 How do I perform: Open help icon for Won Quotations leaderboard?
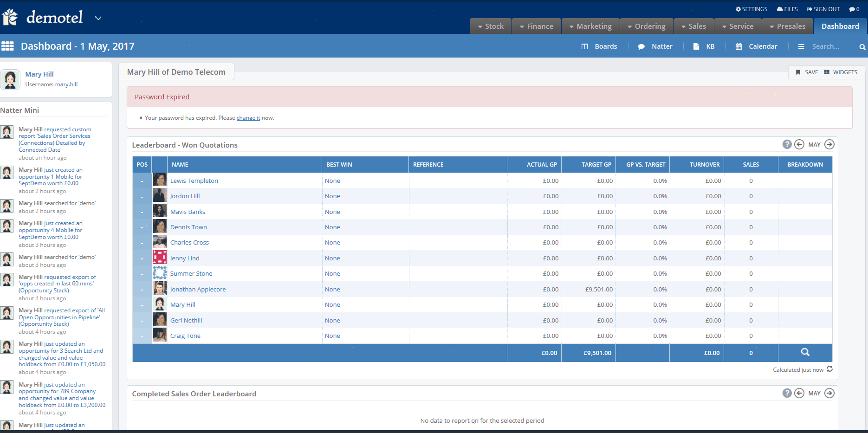[x=787, y=144]
